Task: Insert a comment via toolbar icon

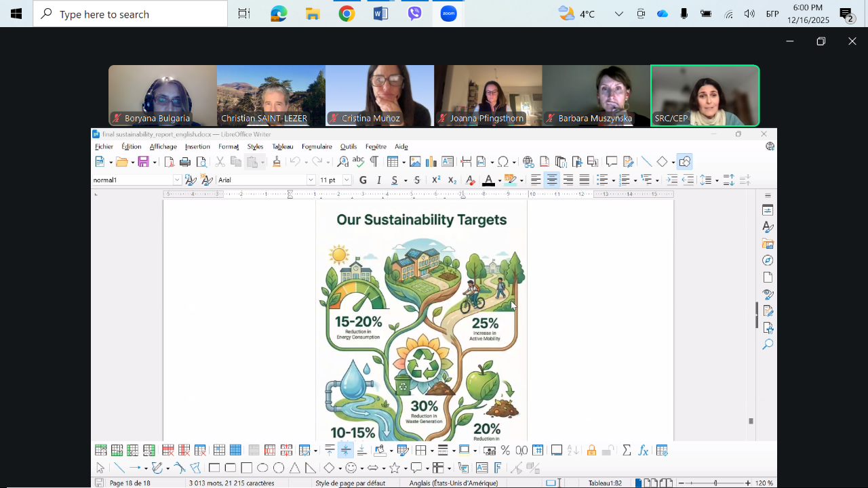Action: coord(612,162)
